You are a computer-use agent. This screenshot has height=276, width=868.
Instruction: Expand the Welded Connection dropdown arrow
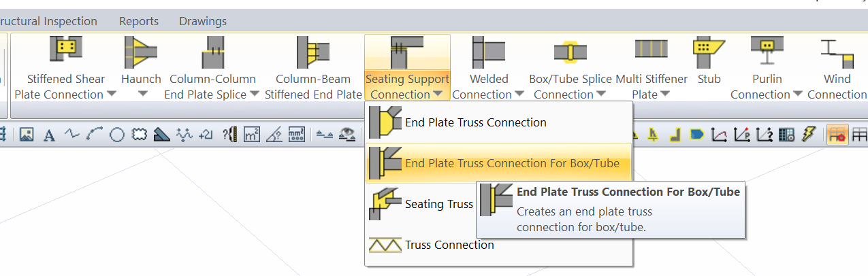click(x=519, y=94)
